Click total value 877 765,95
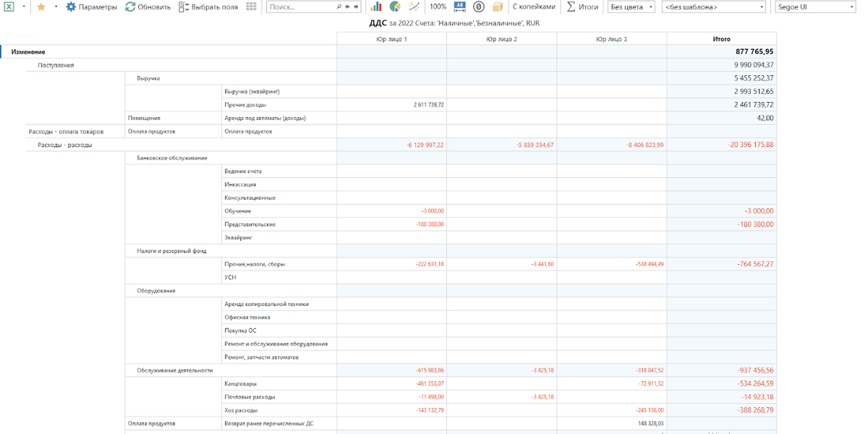The height and width of the screenshot is (434, 868). 754,52
